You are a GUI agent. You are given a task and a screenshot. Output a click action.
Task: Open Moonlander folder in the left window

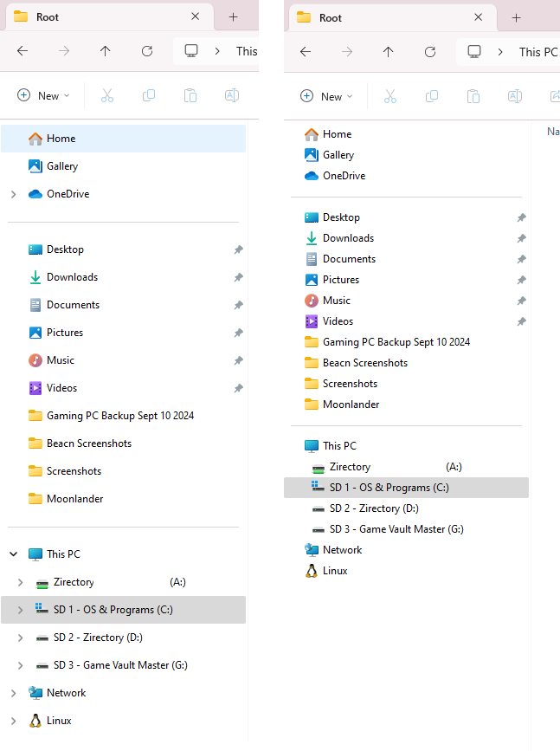[124, 499]
